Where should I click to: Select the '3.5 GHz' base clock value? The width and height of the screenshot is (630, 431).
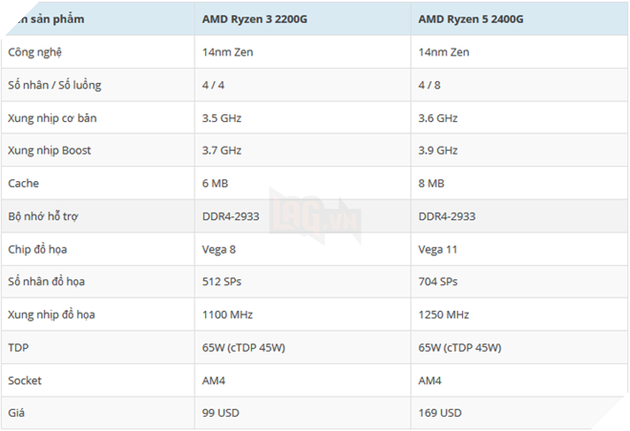(221, 118)
